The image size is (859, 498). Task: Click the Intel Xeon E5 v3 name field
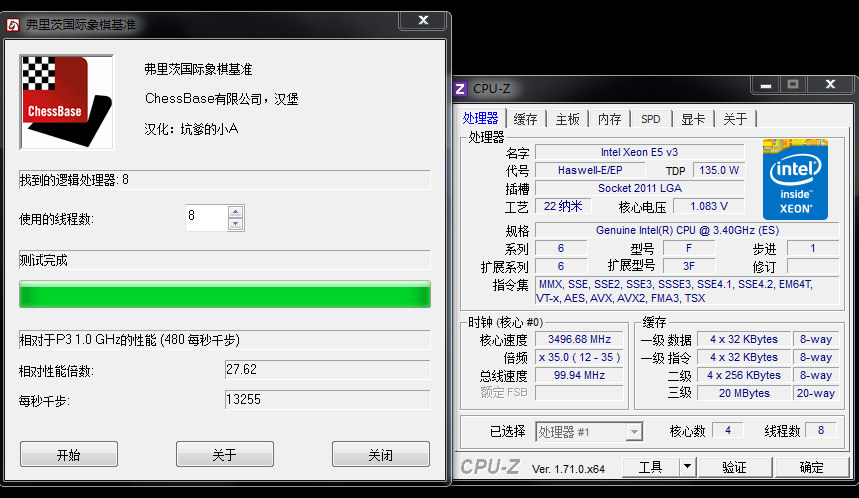coord(639,152)
